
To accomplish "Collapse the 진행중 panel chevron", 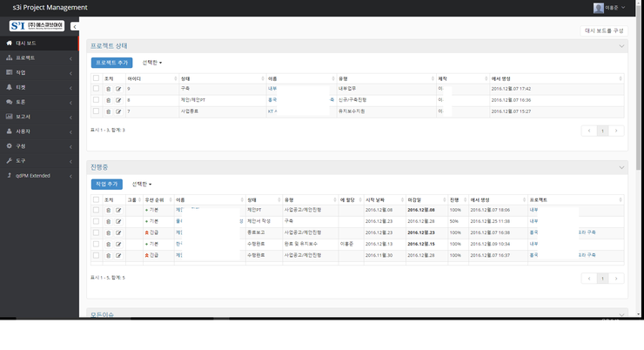I will [x=621, y=166].
